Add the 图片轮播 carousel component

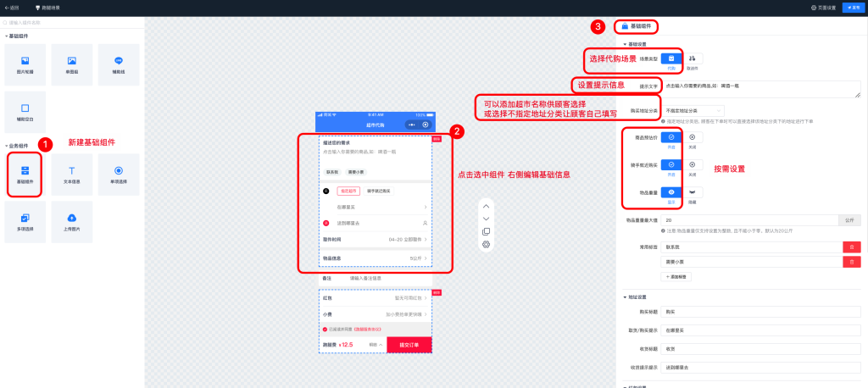[x=25, y=65]
